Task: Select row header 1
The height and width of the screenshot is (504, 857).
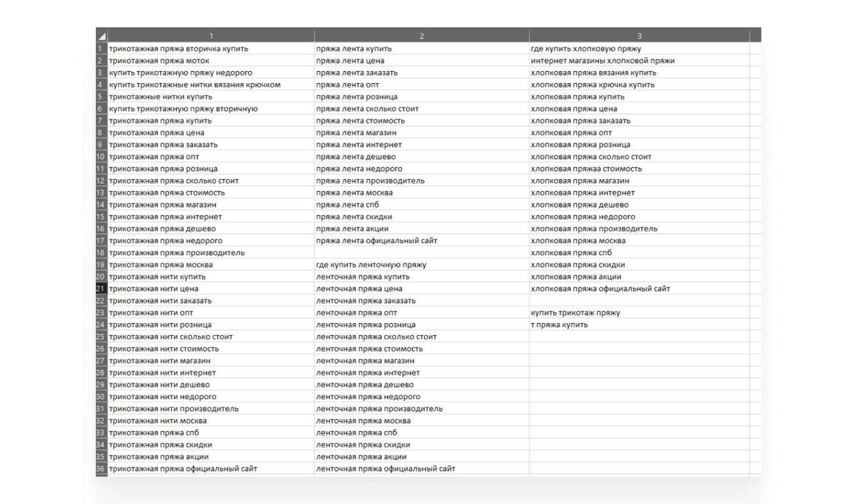Action: [x=101, y=49]
